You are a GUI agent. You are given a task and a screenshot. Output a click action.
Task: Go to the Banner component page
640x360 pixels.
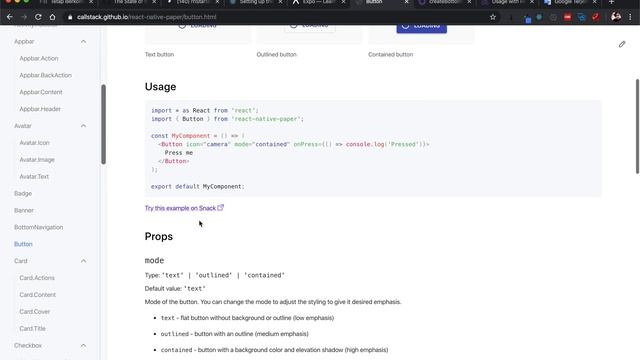[x=24, y=210]
